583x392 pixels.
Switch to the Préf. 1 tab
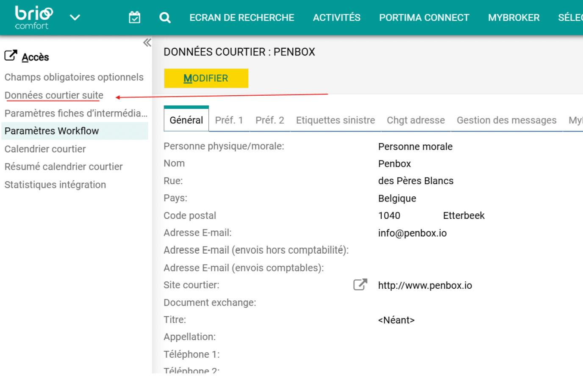click(229, 120)
